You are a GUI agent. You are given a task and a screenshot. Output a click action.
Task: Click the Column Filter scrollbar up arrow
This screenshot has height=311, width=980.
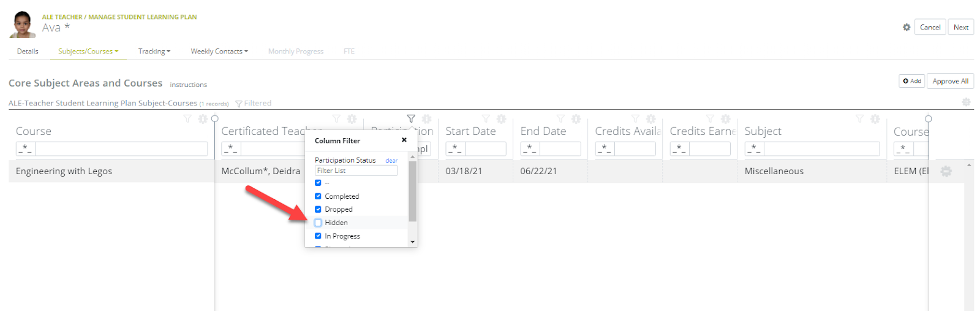pyautogui.click(x=413, y=156)
